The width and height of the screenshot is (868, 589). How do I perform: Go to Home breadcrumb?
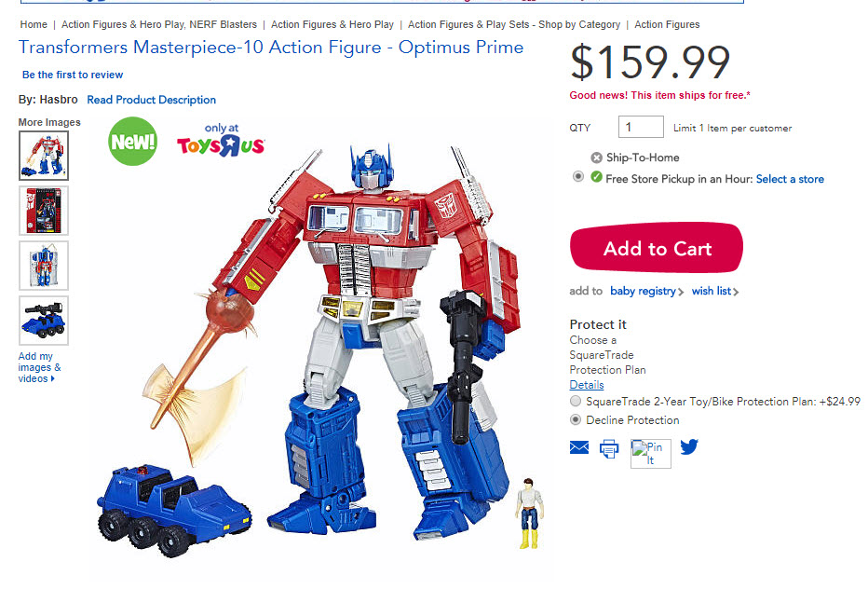click(x=34, y=24)
